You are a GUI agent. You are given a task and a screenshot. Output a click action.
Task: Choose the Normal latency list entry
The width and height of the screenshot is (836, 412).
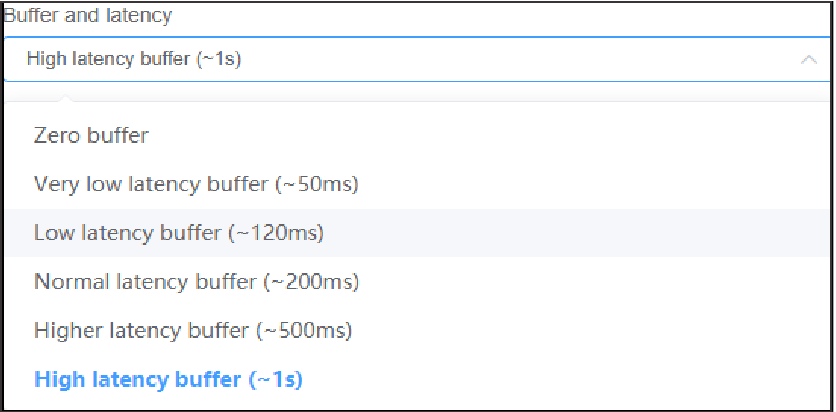pos(196,282)
